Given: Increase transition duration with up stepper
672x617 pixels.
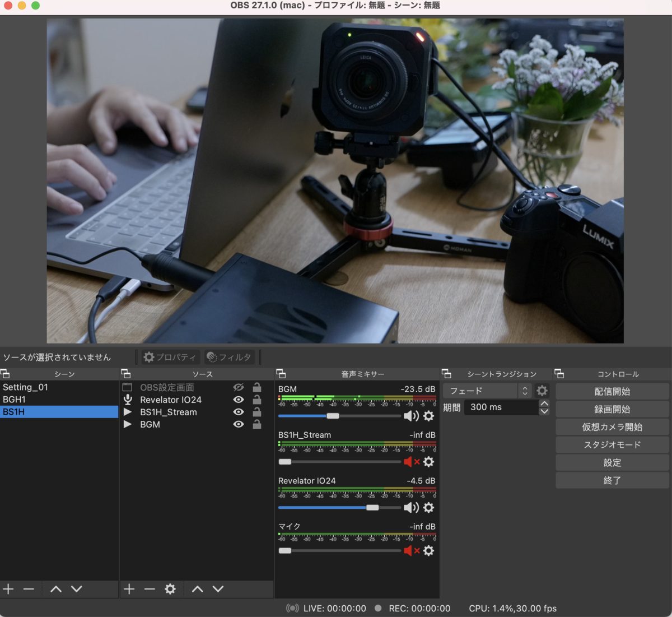Looking at the screenshot, I should 544,403.
